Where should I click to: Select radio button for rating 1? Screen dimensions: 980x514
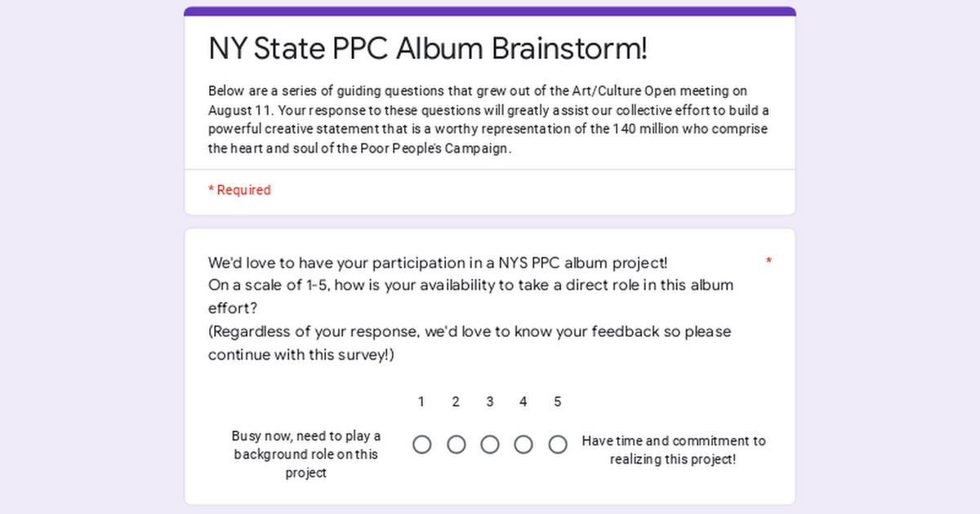[422, 445]
